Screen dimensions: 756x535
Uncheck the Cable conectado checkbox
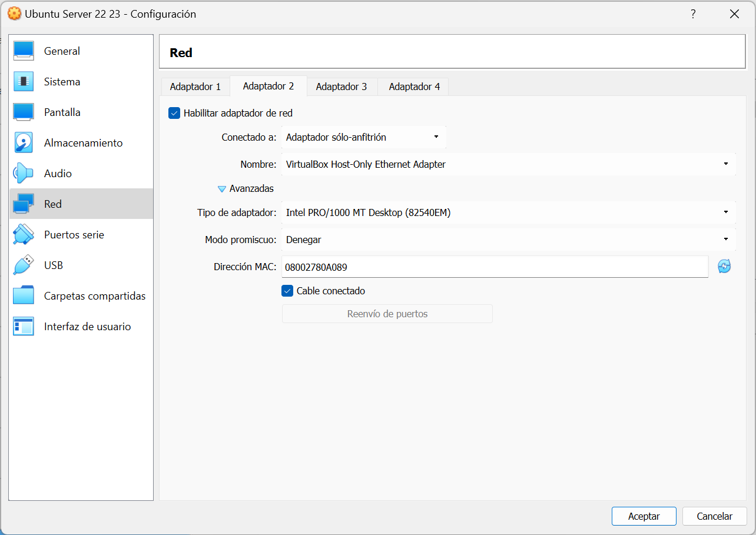pyautogui.click(x=287, y=291)
